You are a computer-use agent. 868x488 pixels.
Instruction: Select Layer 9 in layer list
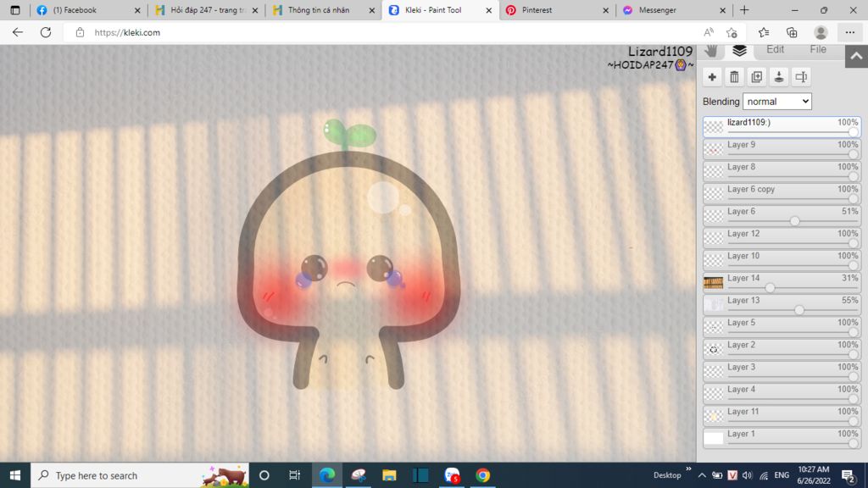tap(782, 149)
